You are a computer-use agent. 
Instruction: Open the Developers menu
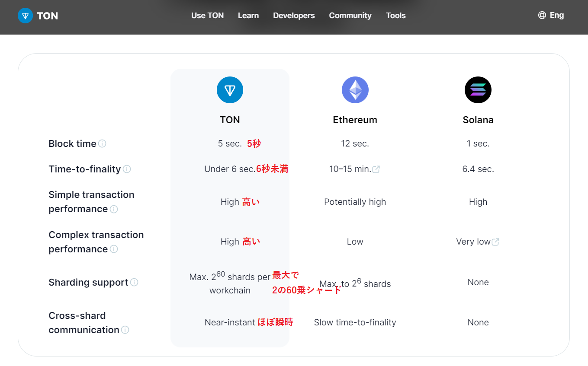tap(293, 15)
